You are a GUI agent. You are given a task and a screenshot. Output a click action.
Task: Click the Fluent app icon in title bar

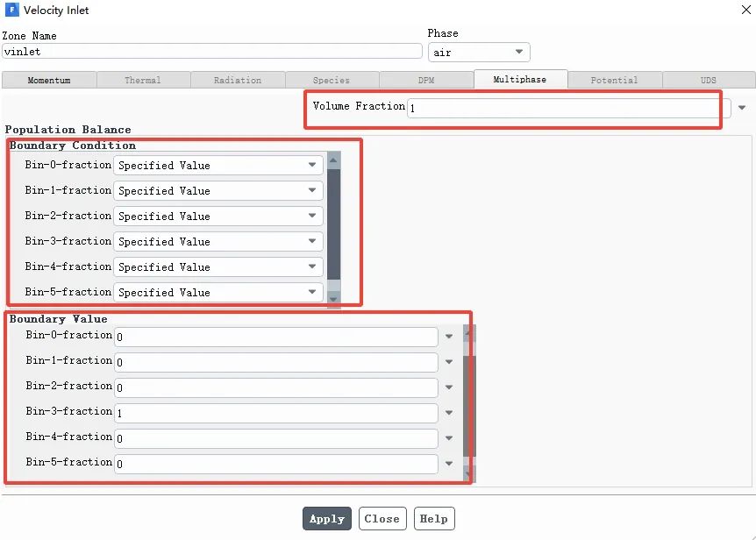pos(11,11)
